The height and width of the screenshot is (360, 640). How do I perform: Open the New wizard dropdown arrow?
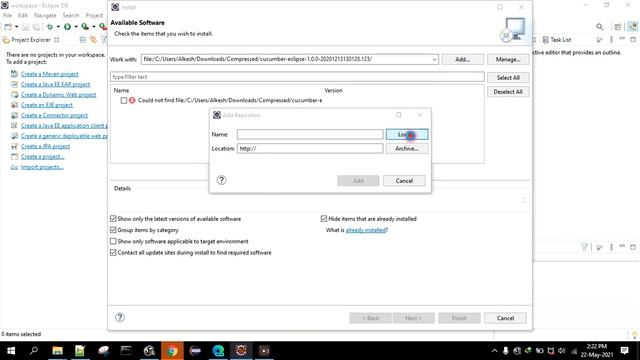click(16, 27)
